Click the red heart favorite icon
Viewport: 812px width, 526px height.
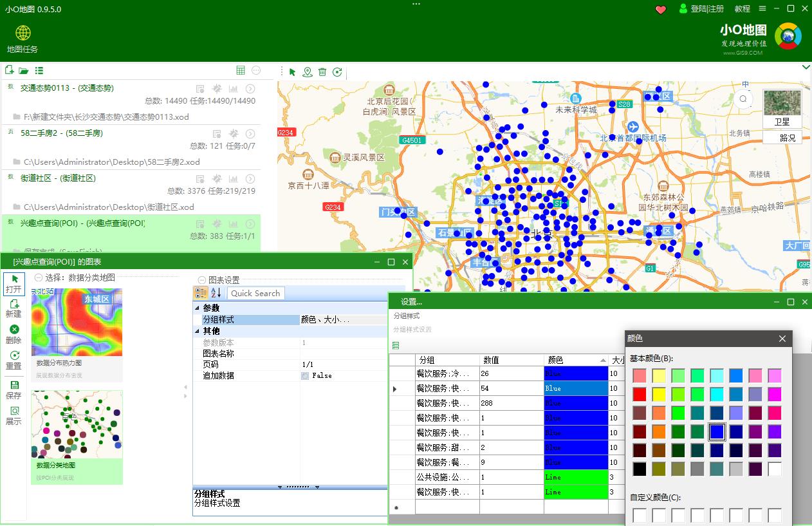[661, 9]
